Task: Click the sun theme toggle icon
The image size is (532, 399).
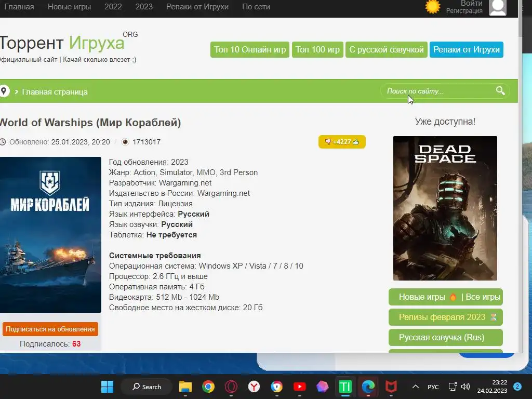Action: tap(433, 7)
